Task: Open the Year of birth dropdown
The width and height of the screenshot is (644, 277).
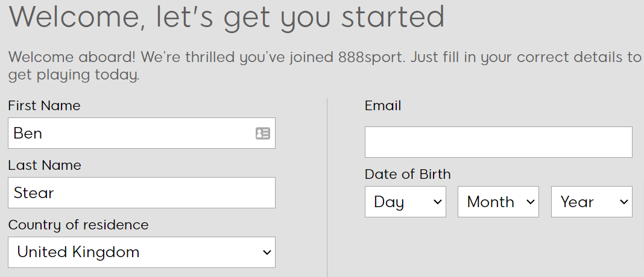Action: click(592, 202)
